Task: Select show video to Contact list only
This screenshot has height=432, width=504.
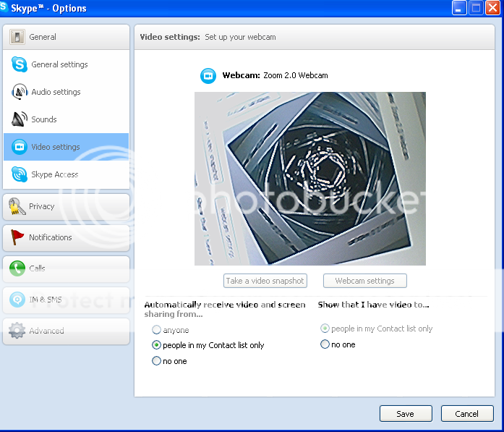Action: point(325,329)
